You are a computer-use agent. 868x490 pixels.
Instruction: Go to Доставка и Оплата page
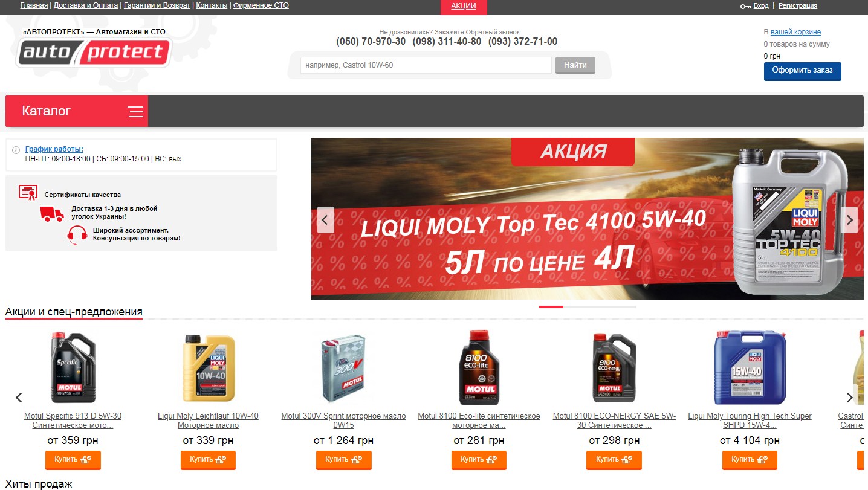[86, 5]
